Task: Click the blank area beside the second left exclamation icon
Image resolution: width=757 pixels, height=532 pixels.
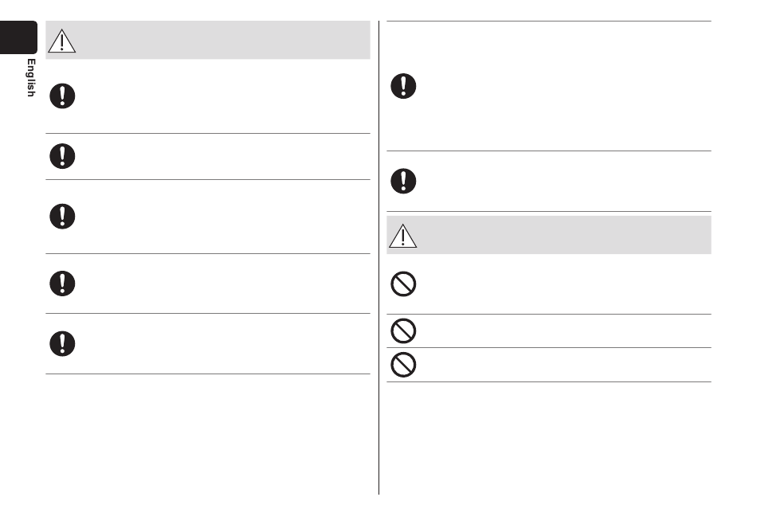Action: 224,156
